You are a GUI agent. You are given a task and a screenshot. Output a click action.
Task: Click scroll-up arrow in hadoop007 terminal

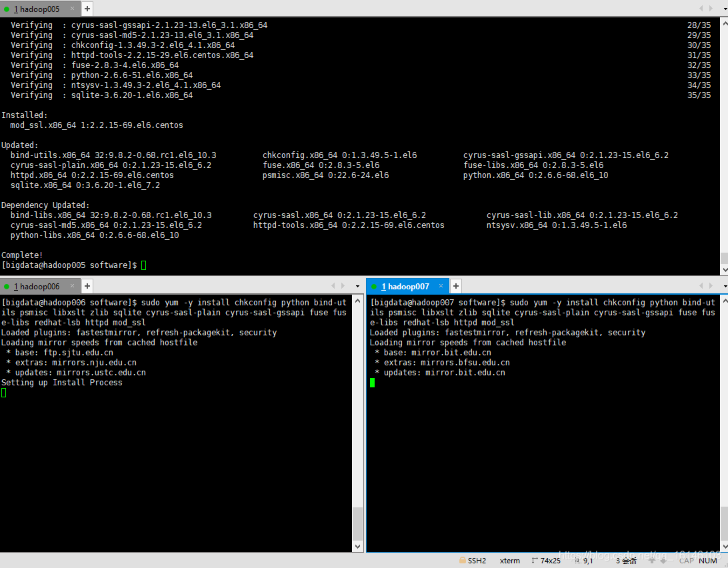[724, 301]
